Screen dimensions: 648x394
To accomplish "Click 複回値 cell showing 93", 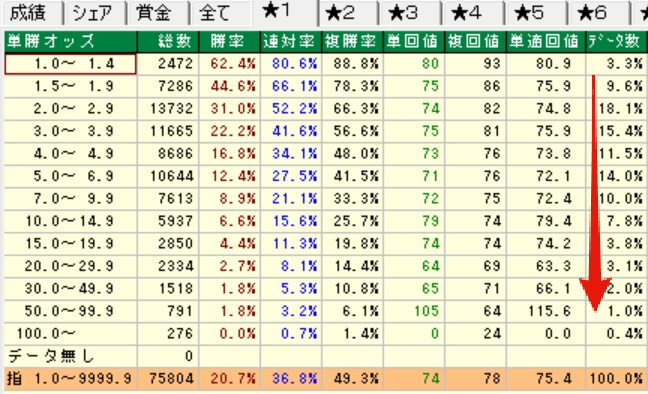I will pos(476,64).
